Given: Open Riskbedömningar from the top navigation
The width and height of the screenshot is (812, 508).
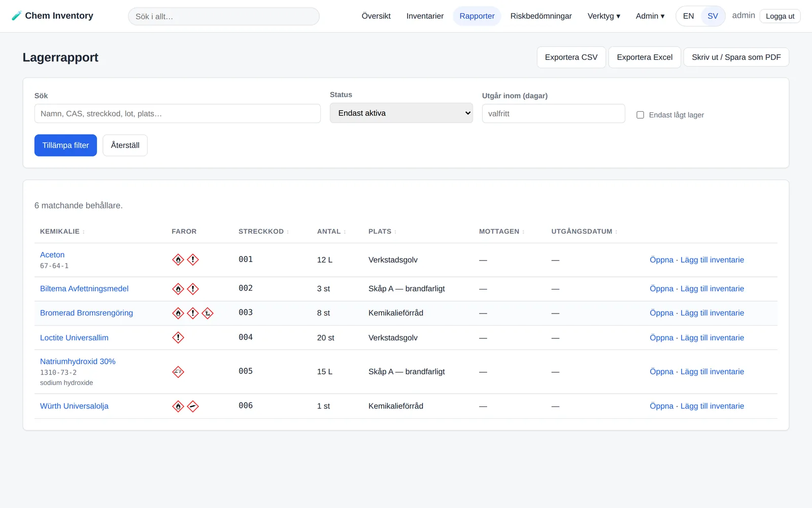Looking at the screenshot, I should point(541,16).
